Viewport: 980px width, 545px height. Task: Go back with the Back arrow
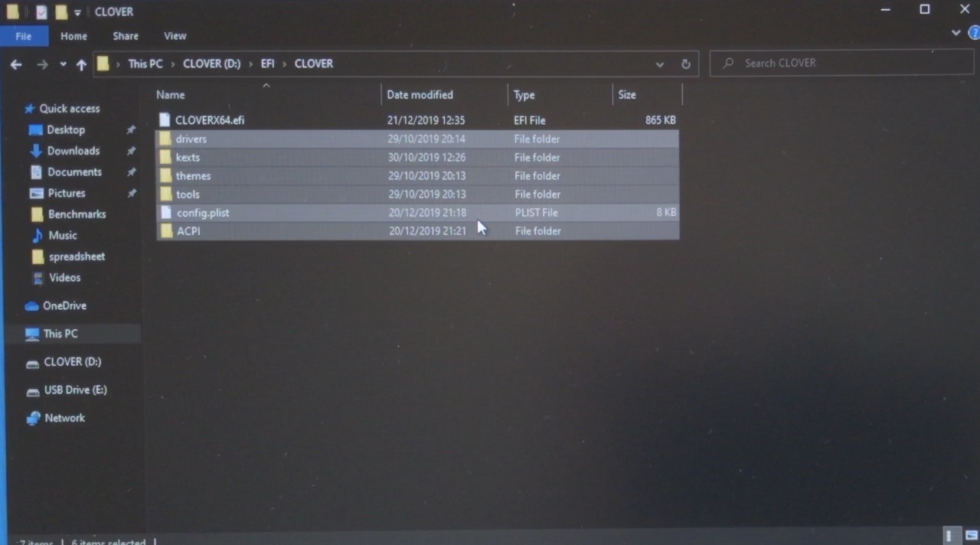click(16, 64)
